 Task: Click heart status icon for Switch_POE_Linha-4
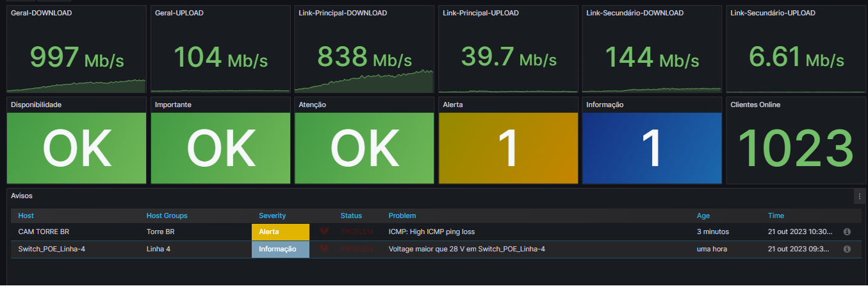tap(324, 249)
